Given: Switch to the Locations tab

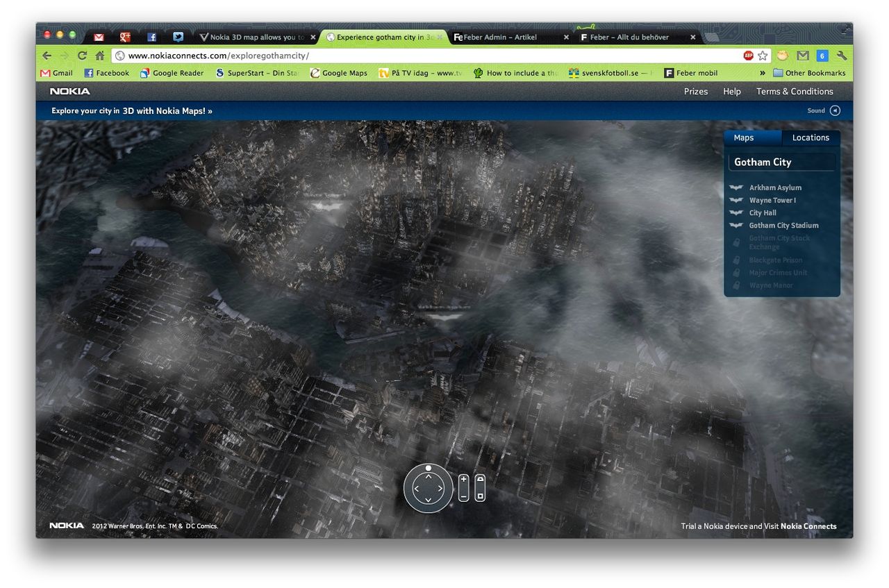Looking at the screenshot, I should pos(811,137).
